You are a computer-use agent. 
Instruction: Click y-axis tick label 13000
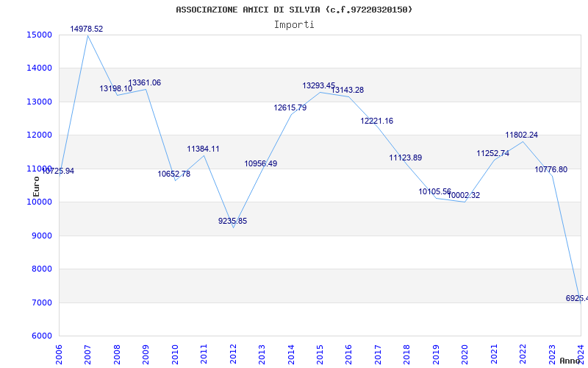tap(39, 102)
